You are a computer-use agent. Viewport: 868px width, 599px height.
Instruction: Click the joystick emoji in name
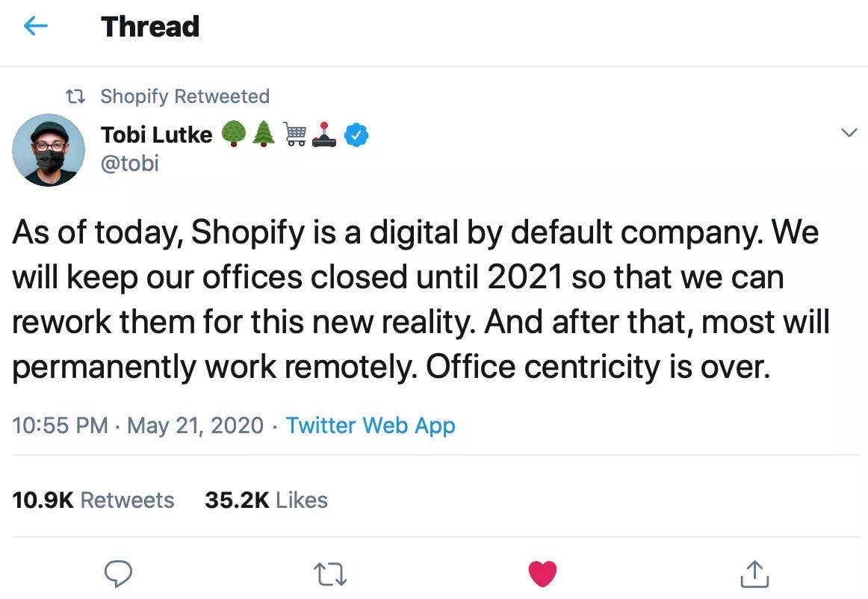(326, 134)
